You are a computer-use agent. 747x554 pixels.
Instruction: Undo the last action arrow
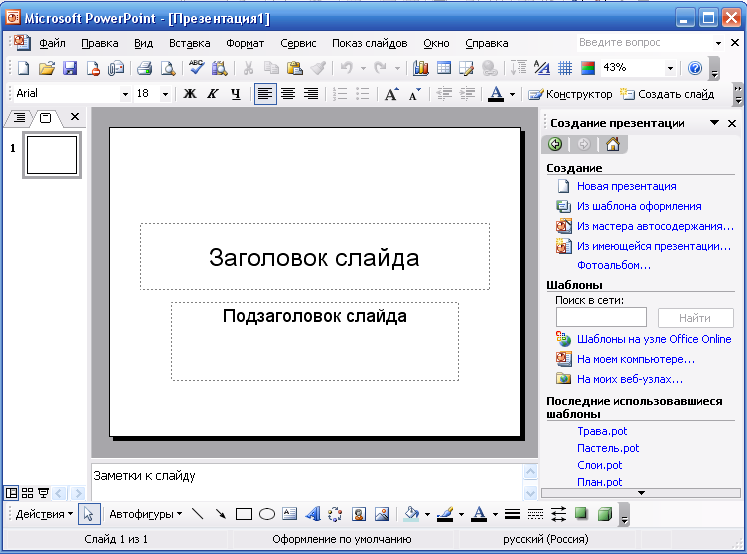pos(346,68)
